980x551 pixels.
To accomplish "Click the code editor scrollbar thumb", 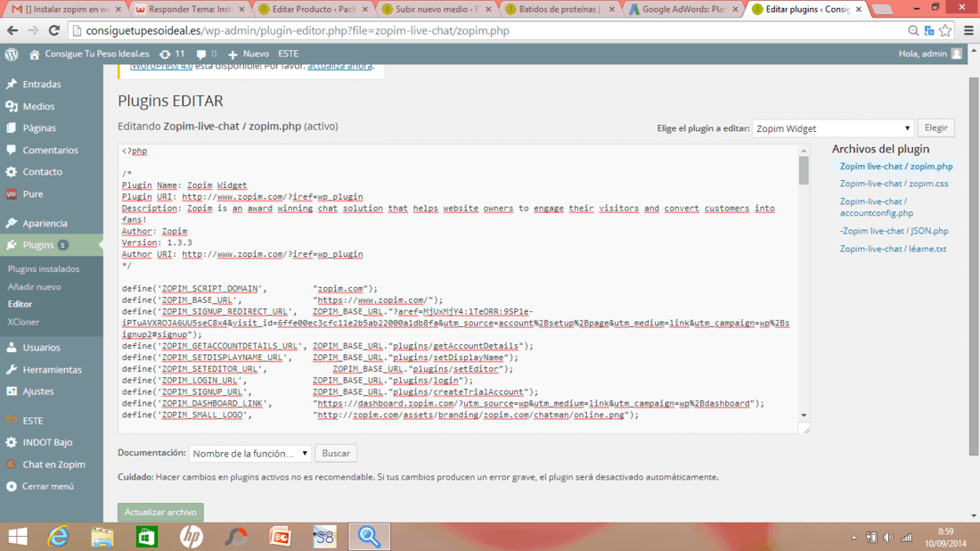I will coord(804,170).
